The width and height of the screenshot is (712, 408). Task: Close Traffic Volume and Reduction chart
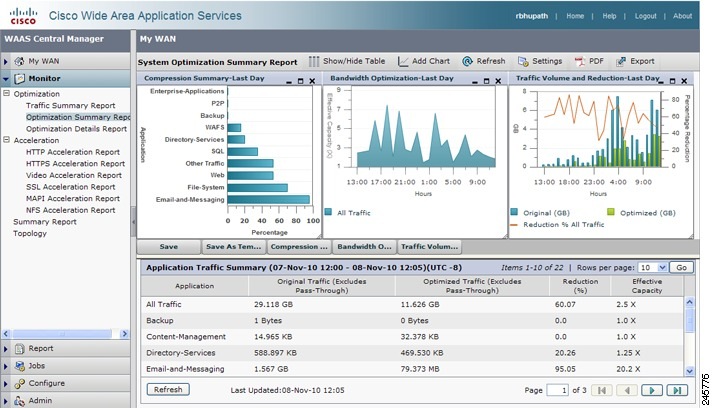(x=684, y=81)
